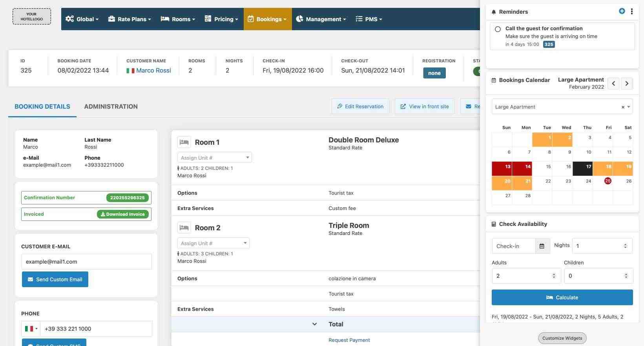Adjust the Children stepper
This screenshot has height=346, width=644.
pos(626,276)
